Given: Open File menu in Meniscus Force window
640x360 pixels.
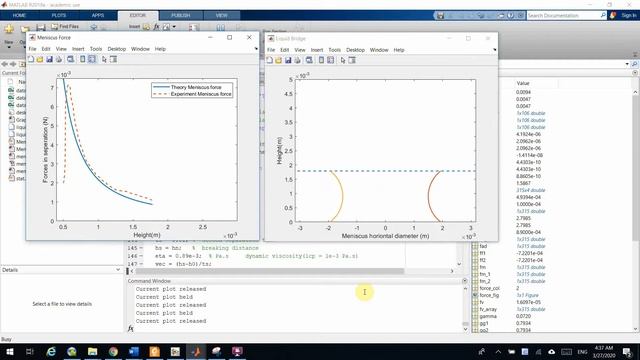Looking at the screenshot, I should click(x=32, y=49).
